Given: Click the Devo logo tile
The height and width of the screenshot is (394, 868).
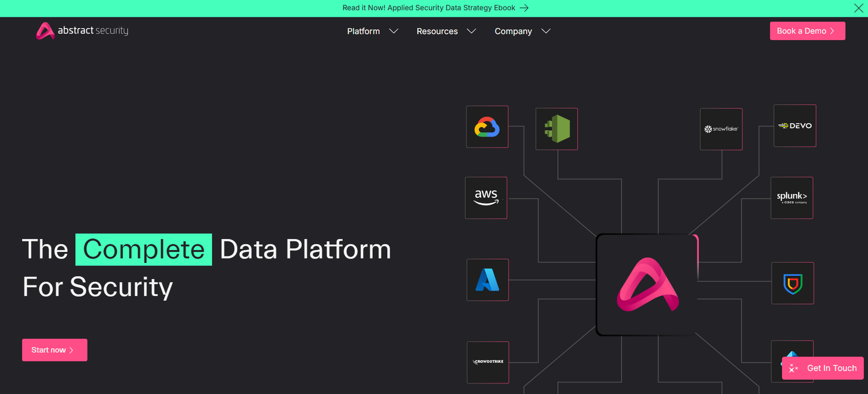Looking at the screenshot, I should coord(795,126).
